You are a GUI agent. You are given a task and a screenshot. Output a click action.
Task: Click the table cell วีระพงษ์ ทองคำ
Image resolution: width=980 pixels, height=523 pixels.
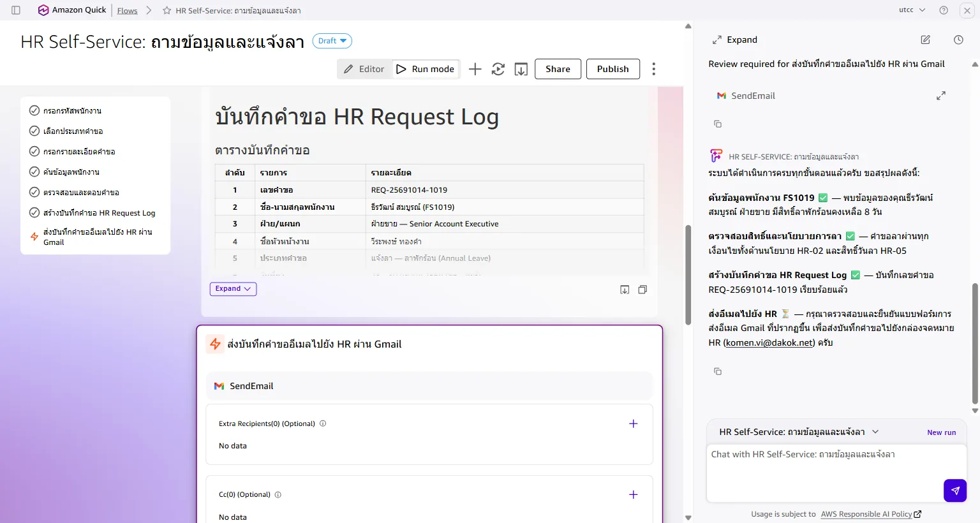pyautogui.click(x=505, y=241)
